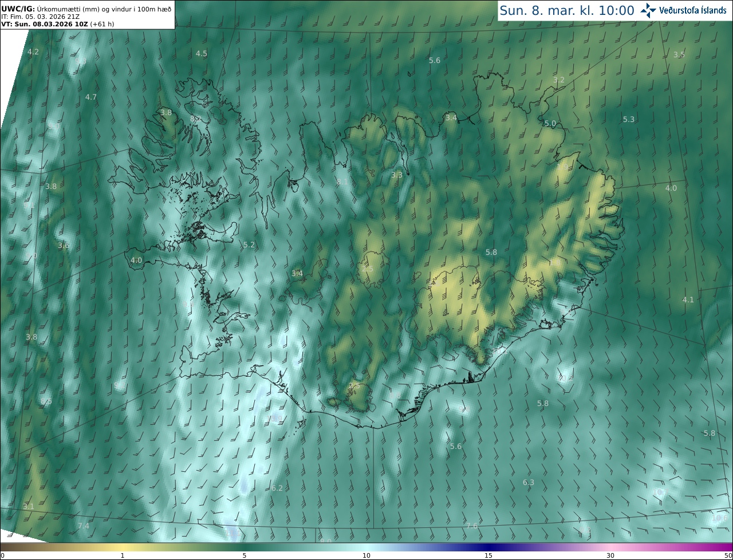Screen dimensions: 733x560
Task: Select the 'IT: Fim. 05. 03. 2026 21Z' line
Action: click(40, 17)
